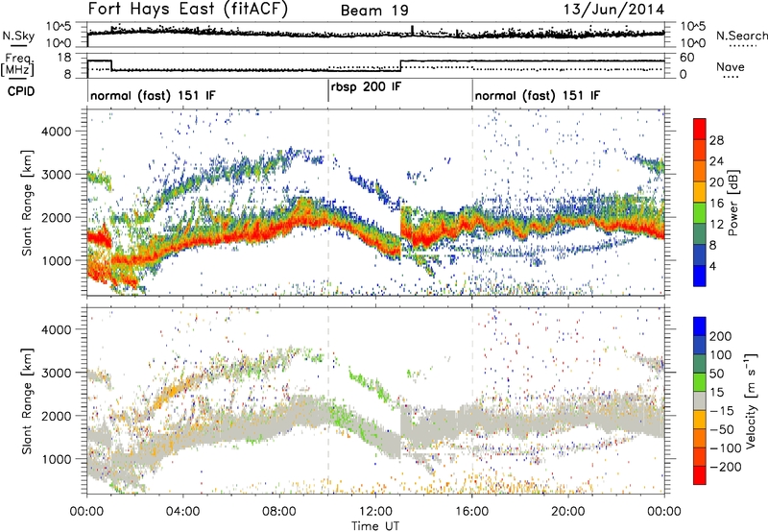
Task: Click the dashed CPID boundary line at 16:00
Action: pyautogui.click(x=472, y=204)
